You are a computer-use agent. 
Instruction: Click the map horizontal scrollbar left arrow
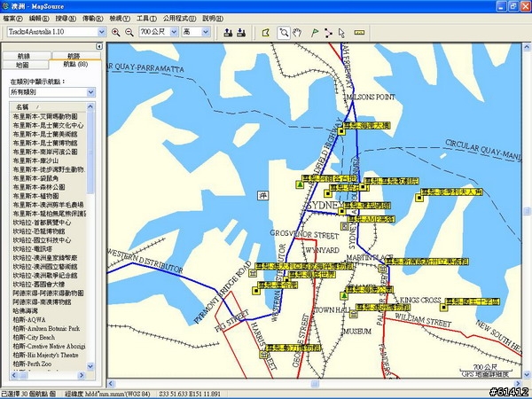[x=112, y=384]
